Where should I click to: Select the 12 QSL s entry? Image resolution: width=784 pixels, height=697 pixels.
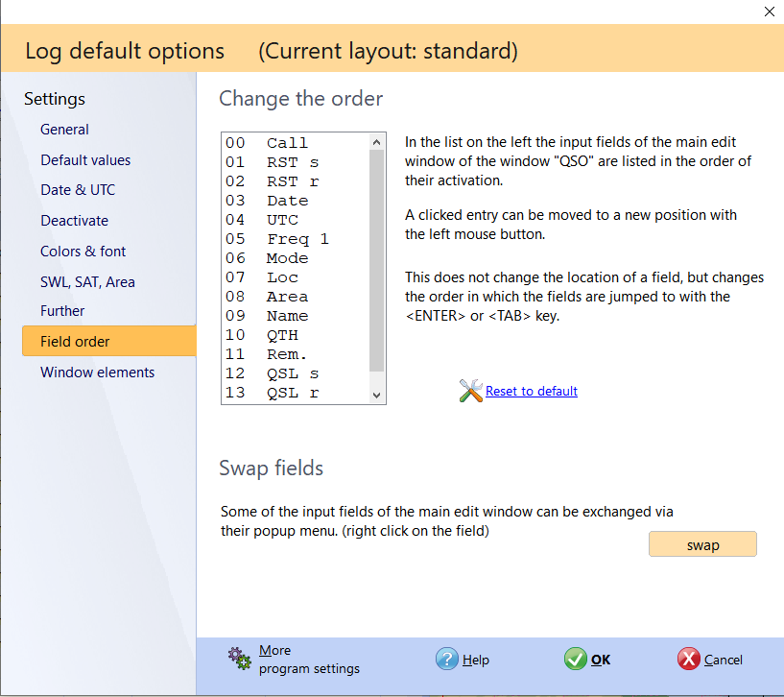coord(296,373)
